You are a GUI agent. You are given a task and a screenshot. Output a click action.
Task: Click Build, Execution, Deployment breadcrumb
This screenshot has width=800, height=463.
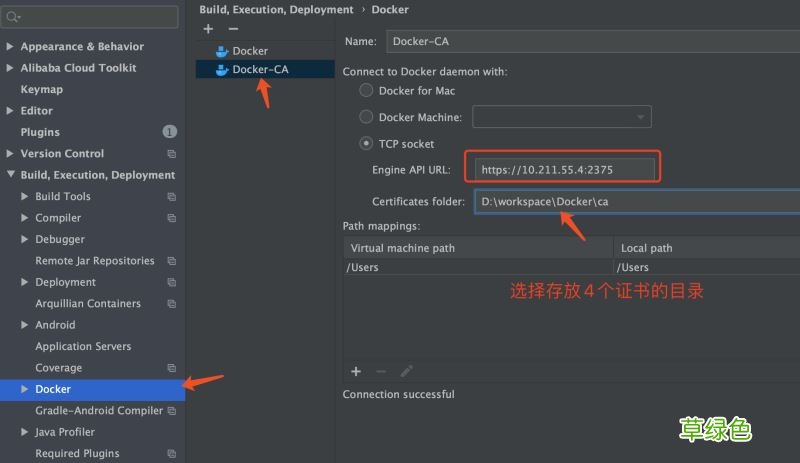coord(276,10)
